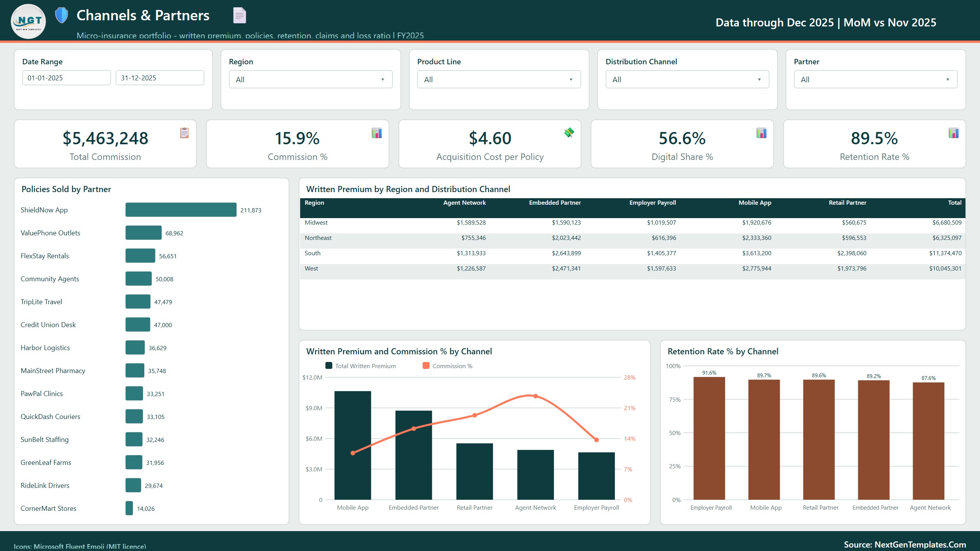This screenshot has width=980, height=551.
Task: Click the end date field 31-12-2025
Action: pos(160,78)
